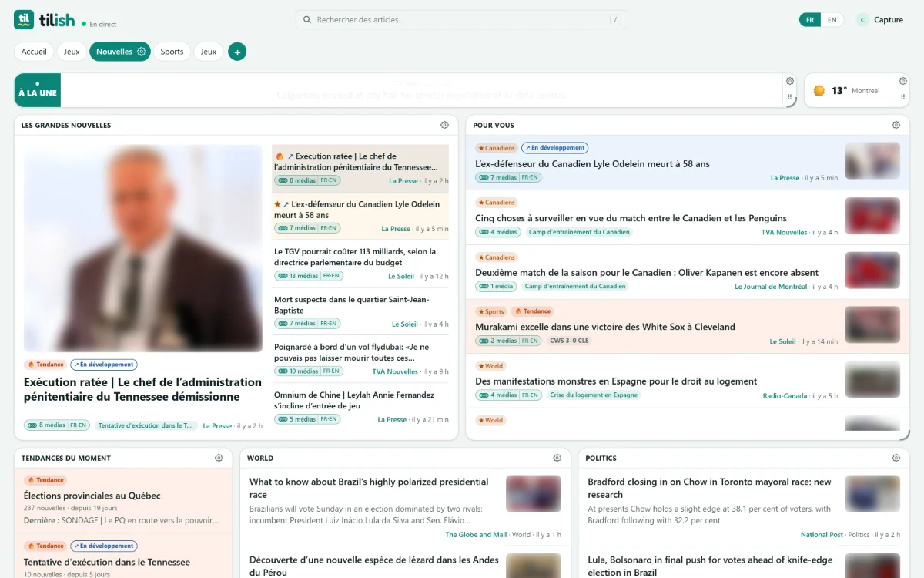Image resolution: width=924 pixels, height=578 pixels.
Task: Click the Radio-Canada source name
Action: pyautogui.click(x=785, y=396)
